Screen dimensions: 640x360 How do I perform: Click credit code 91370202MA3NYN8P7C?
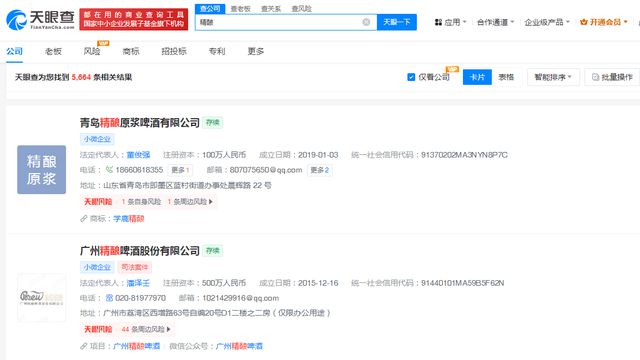464,155
